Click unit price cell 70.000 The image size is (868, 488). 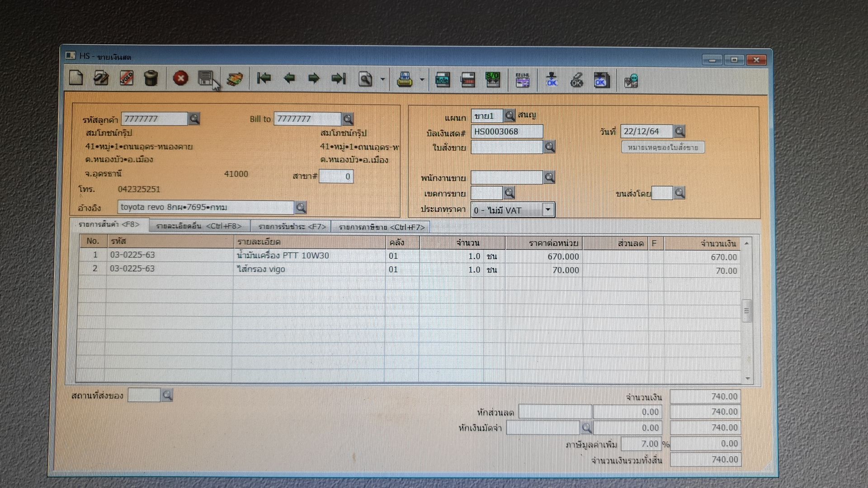pos(544,270)
